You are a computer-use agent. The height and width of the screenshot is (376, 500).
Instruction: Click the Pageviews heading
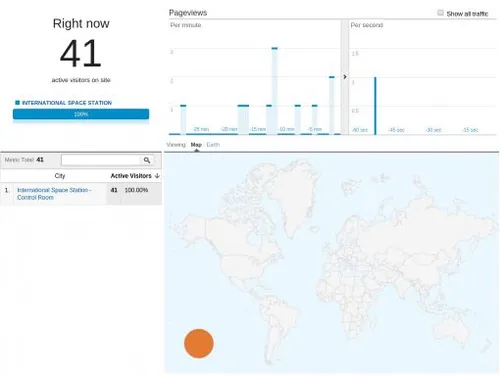pyautogui.click(x=188, y=13)
